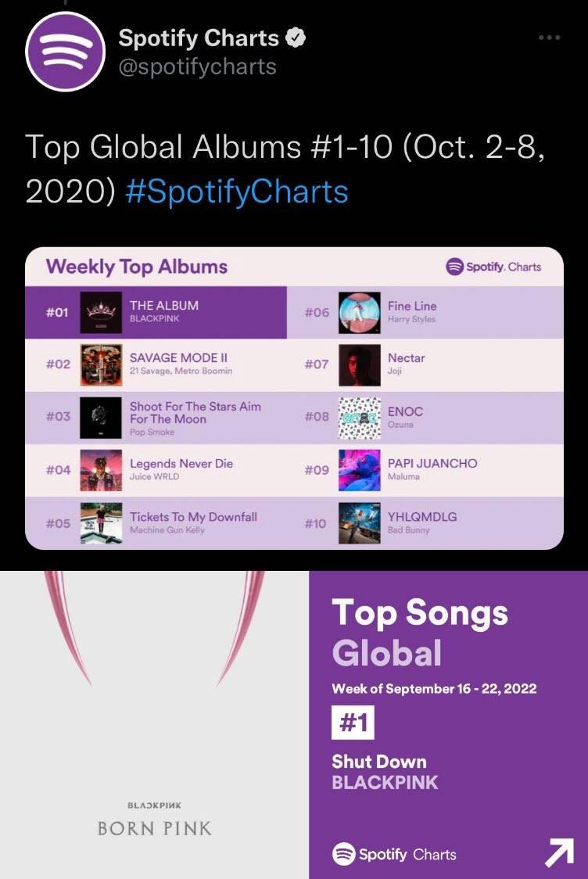This screenshot has width=588, height=879.
Task: Select the SAVAGE MODE II album cover
Action: (x=101, y=365)
